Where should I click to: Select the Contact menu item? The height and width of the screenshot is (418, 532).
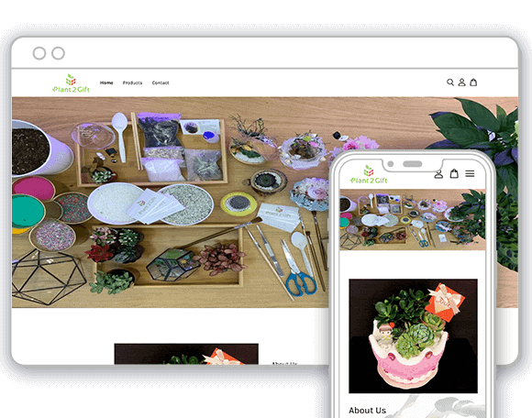point(161,82)
